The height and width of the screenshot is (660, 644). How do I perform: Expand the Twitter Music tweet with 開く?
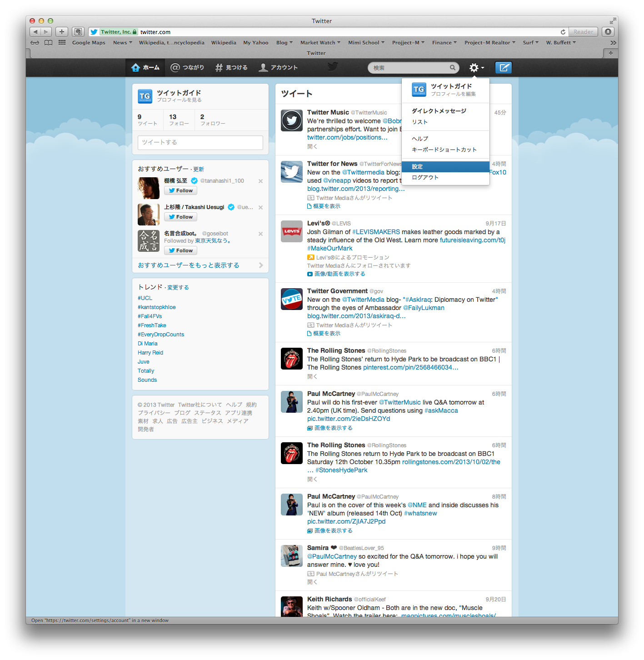click(x=312, y=146)
